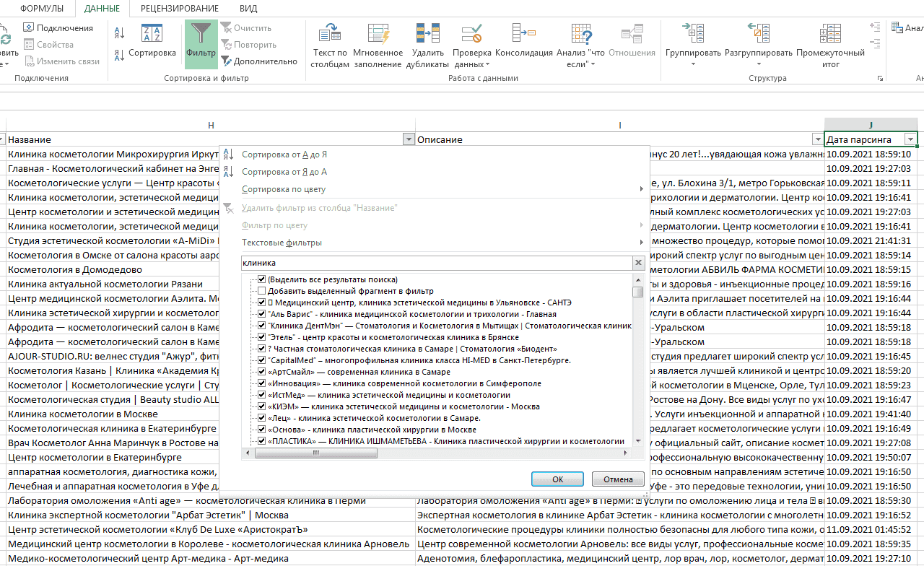Click Advanced filter (Дополнительно)
The height and width of the screenshot is (566, 924).
click(259, 61)
